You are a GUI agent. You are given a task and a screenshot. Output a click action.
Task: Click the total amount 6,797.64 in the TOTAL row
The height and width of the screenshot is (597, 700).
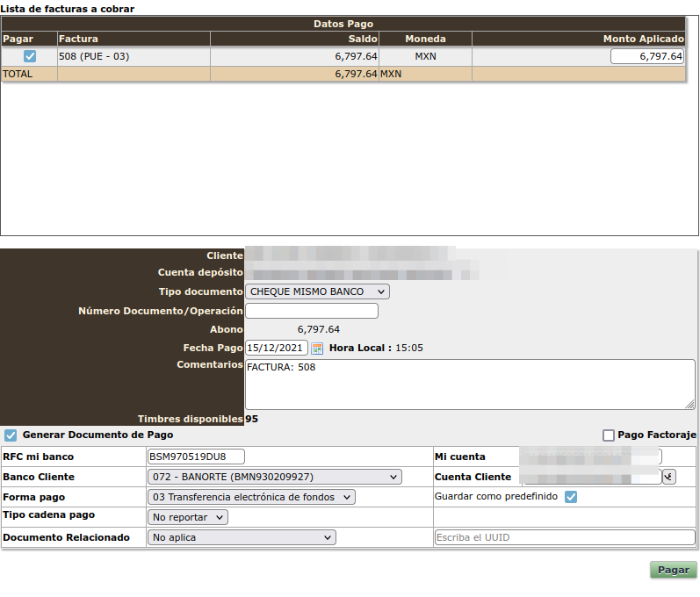[356, 74]
